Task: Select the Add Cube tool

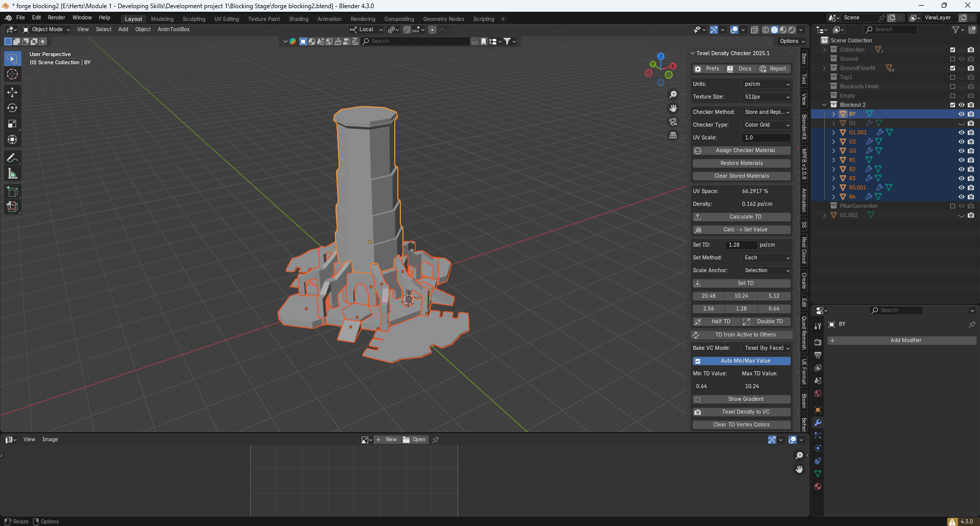Action: click(x=12, y=192)
